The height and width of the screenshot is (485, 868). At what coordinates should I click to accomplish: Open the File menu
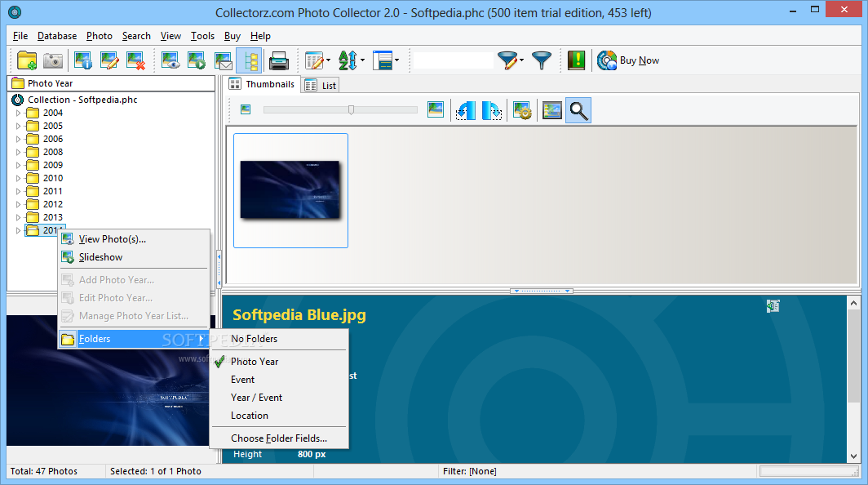[20, 36]
